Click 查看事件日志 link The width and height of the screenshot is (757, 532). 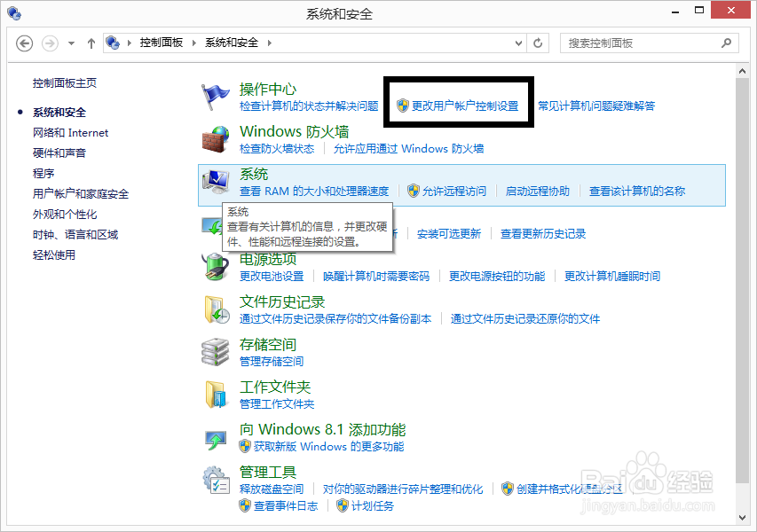[x=286, y=506]
